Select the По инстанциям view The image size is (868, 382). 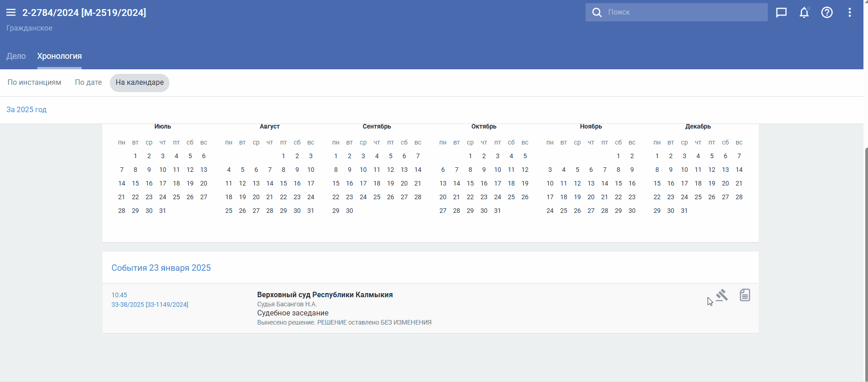click(x=34, y=83)
